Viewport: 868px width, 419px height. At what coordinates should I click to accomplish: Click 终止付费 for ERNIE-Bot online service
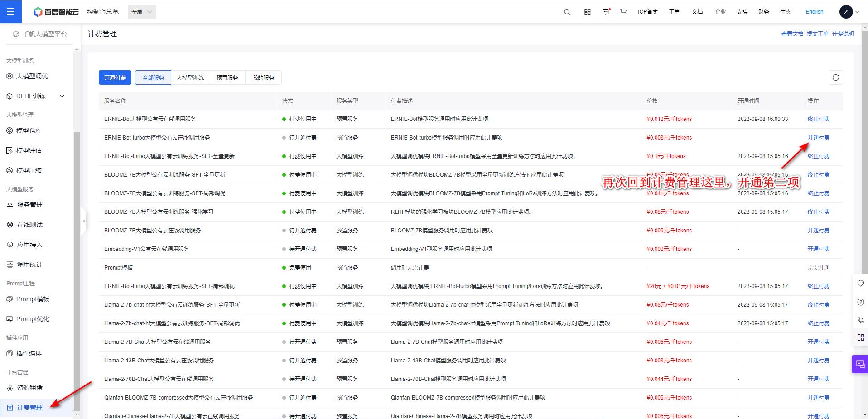point(818,119)
